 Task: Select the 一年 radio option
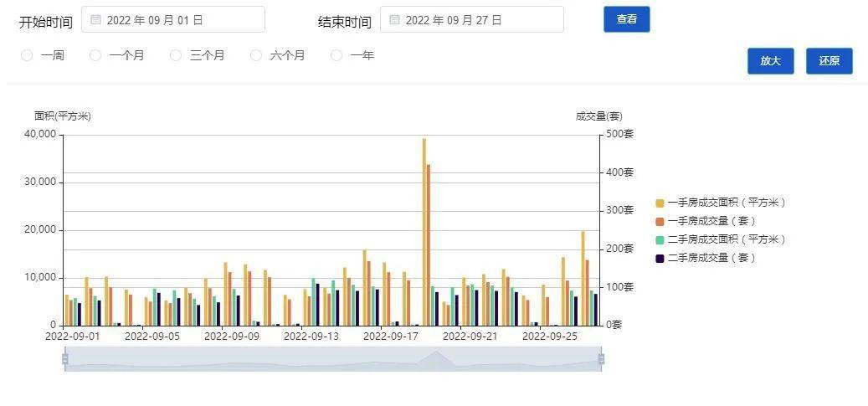point(336,55)
